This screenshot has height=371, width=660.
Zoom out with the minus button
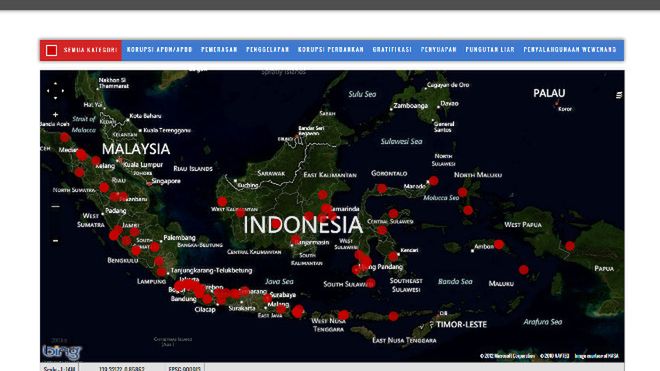tap(55, 241)
